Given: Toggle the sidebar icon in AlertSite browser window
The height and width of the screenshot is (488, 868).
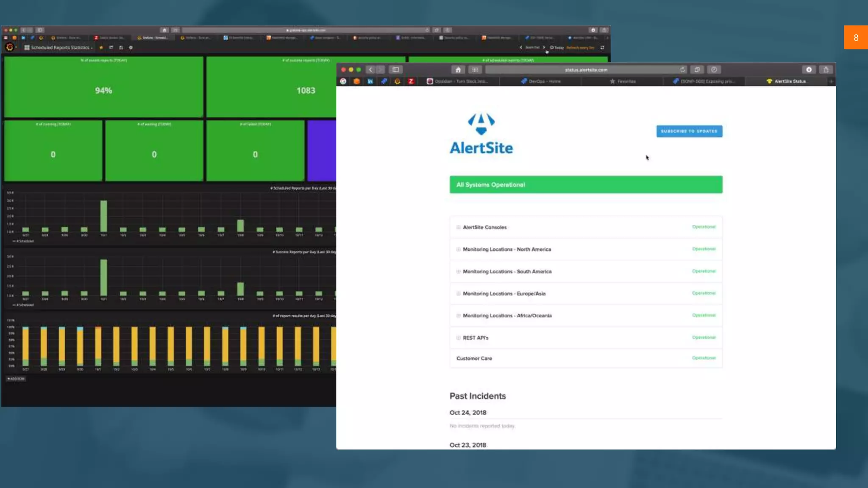Looking at the screenshot, I should click(395, 70).
